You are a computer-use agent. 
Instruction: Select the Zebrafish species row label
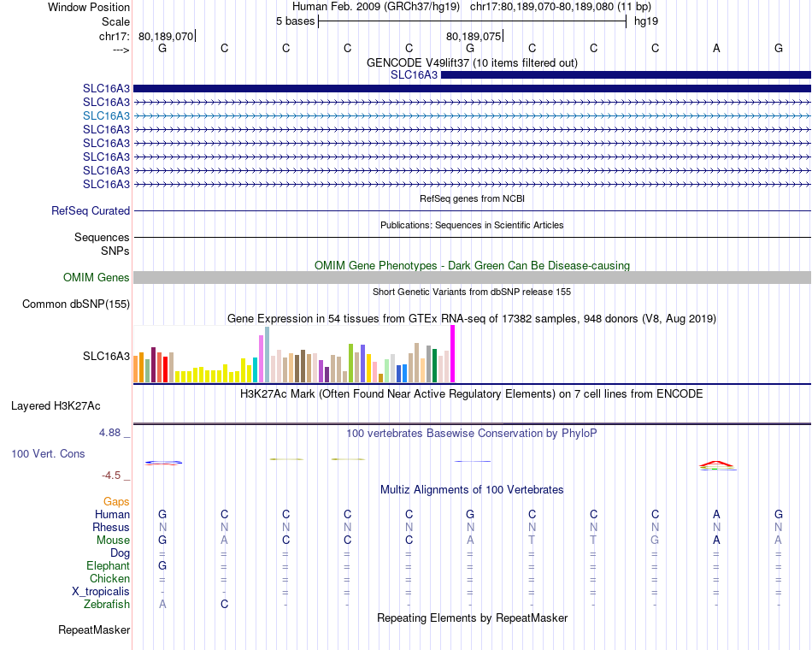click(107, 605)
